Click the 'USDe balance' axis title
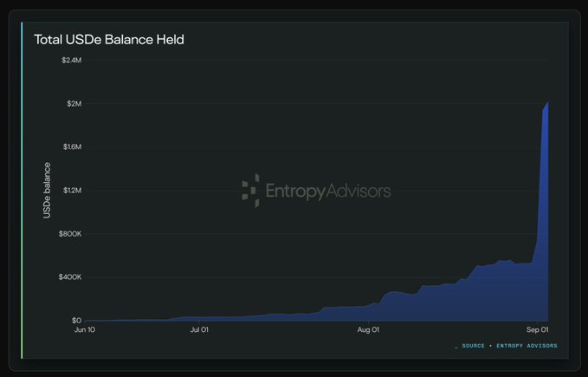The width and height of the screenshot is (588, 377). point(47,190)
